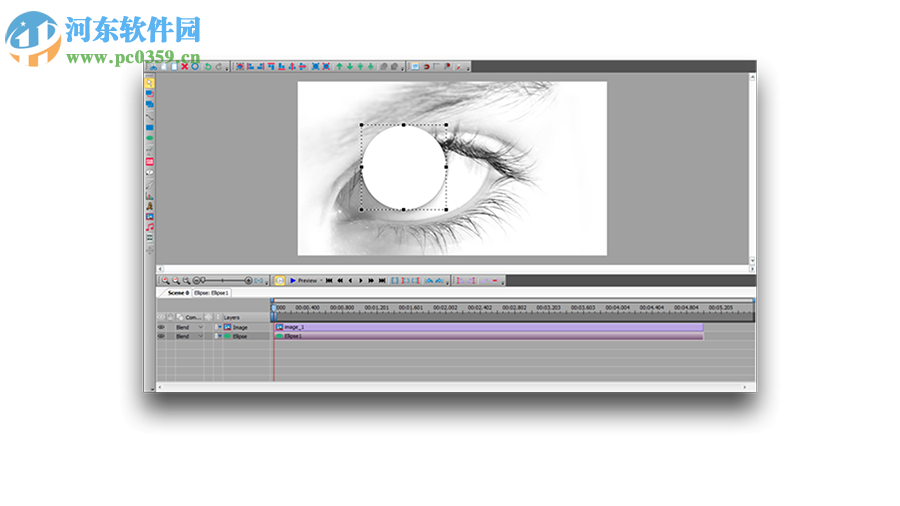Add an Animation object from left toolbar
This screenshot has width=900, height=506.
coord(150,206)
